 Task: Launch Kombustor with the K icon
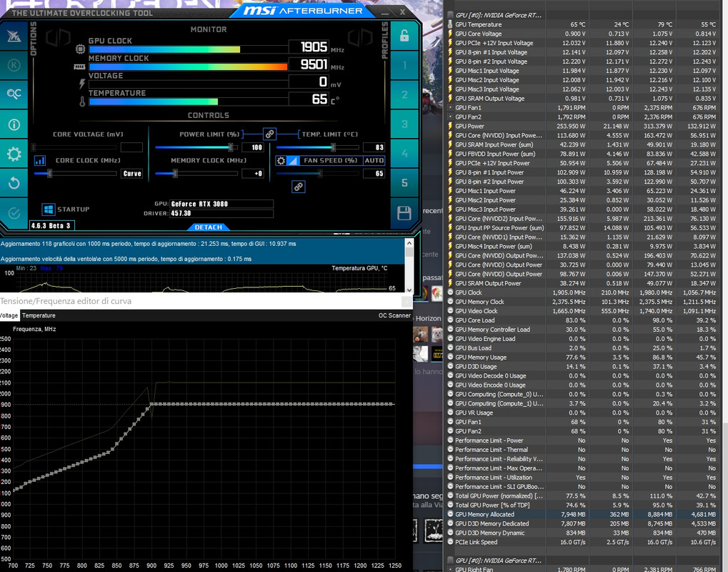tap(14, 66)
